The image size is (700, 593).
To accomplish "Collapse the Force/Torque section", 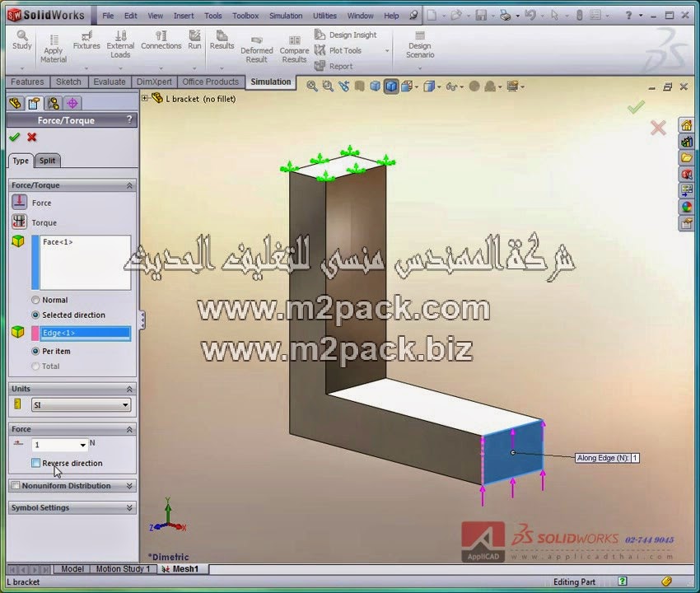I will point(129,185).
